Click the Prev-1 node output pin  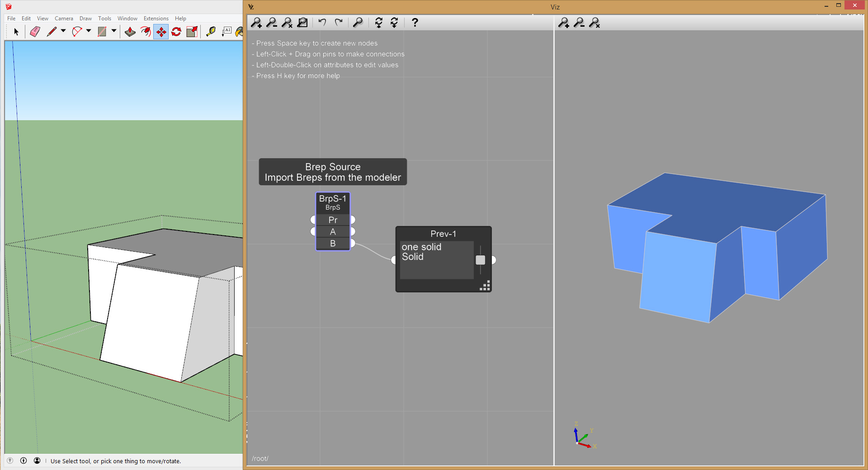tap(494, 260)
